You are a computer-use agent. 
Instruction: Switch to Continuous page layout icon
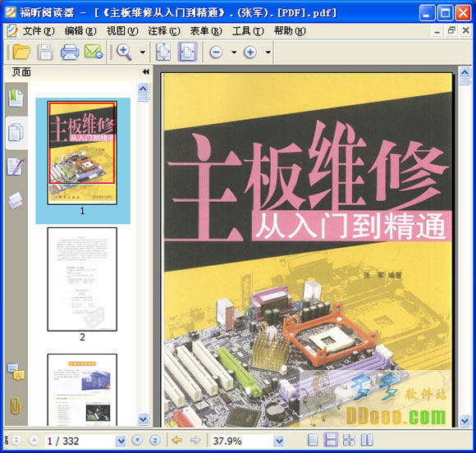331,440
